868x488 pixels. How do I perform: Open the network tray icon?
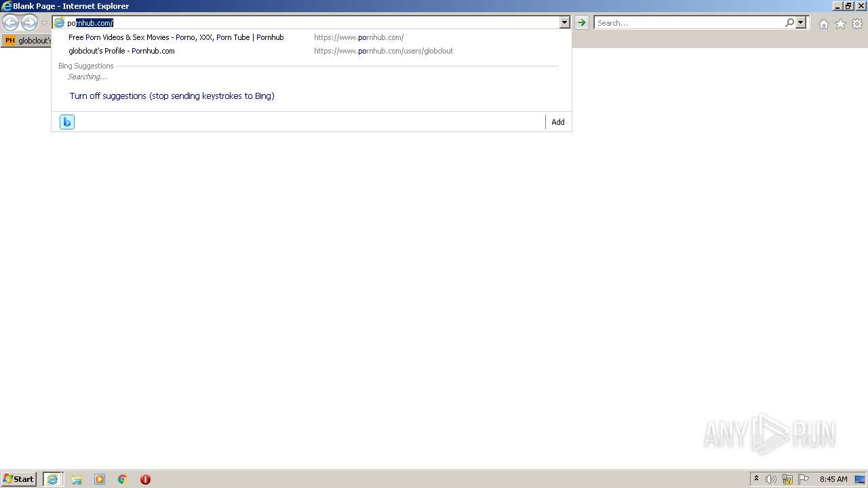(x=787, y=479)
